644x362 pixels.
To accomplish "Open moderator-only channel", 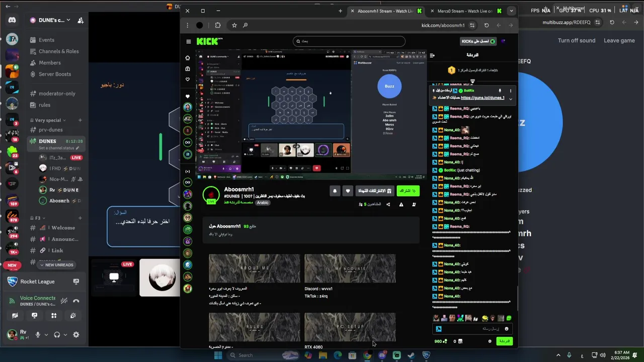I will (55, 94).
